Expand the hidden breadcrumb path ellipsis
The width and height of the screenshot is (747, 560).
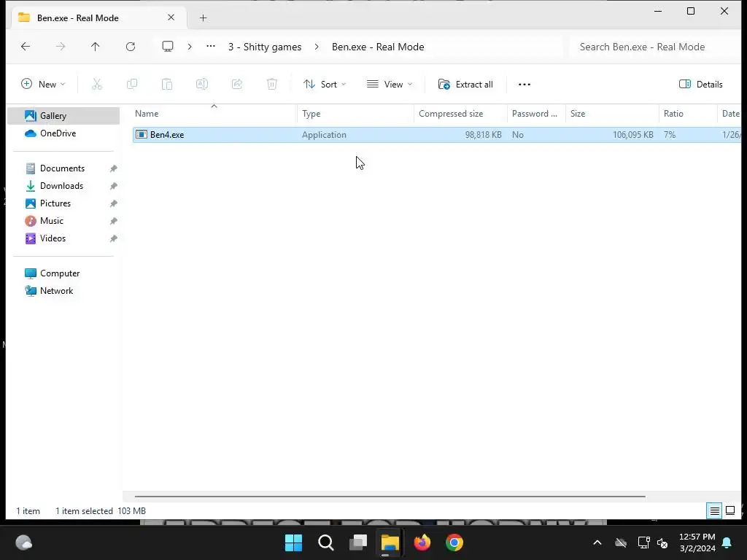pyautogui.click(x=211, y=47)
